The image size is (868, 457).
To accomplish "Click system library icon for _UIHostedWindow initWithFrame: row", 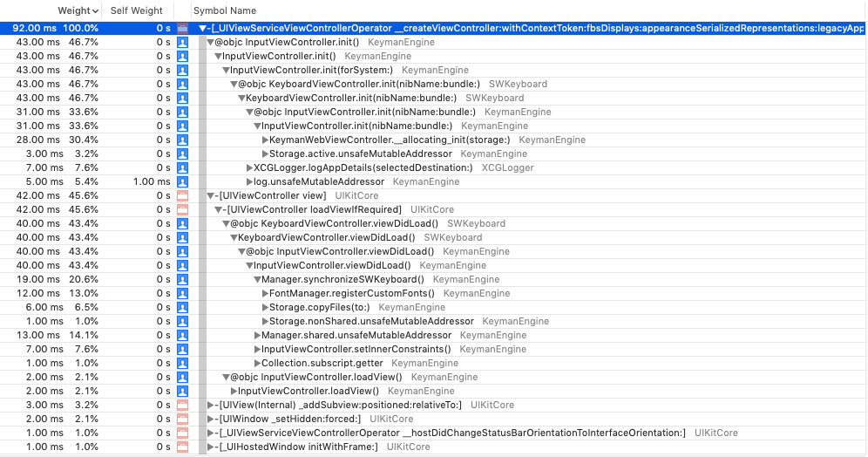I will click(182, 447).
